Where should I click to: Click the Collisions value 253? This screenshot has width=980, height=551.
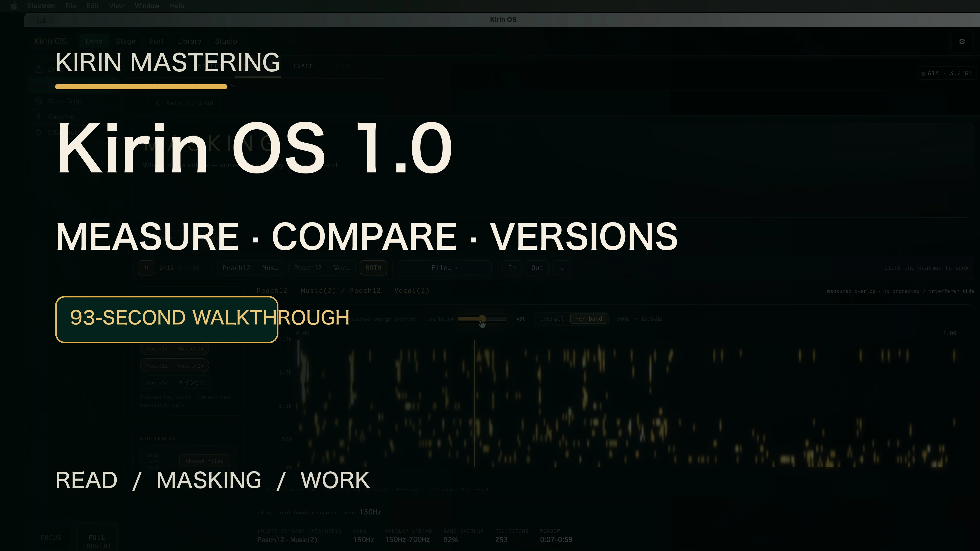point(501,540)
